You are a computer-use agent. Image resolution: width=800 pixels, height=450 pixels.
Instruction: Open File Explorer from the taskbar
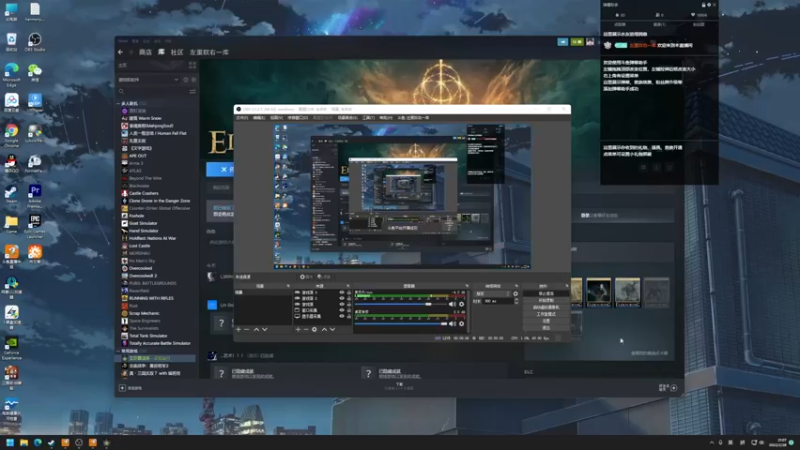point(23,442)
